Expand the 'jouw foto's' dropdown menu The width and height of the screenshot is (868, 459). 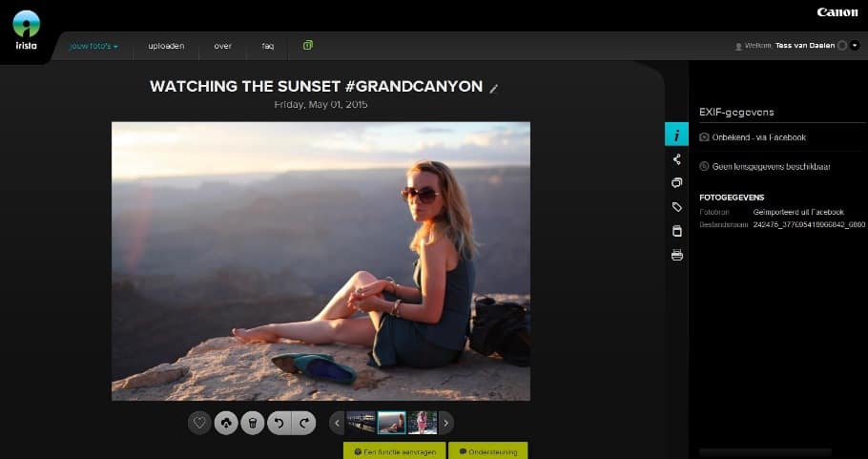tap(93, 46)
